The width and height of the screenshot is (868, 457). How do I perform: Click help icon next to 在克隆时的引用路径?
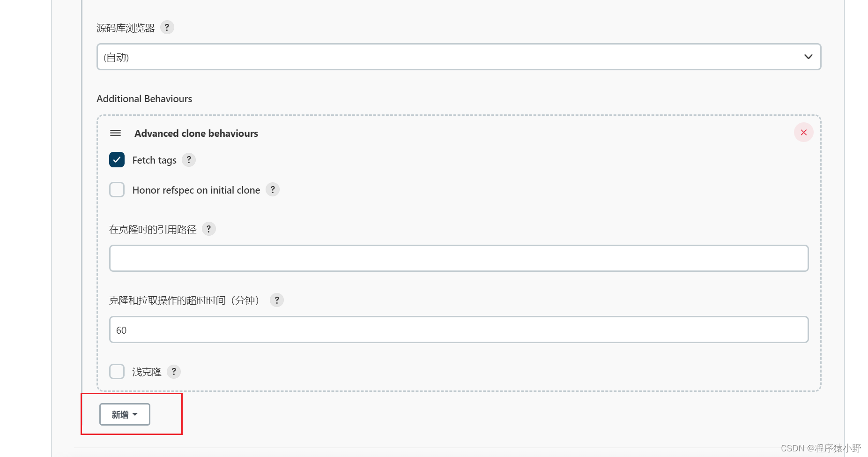[209, 229]
